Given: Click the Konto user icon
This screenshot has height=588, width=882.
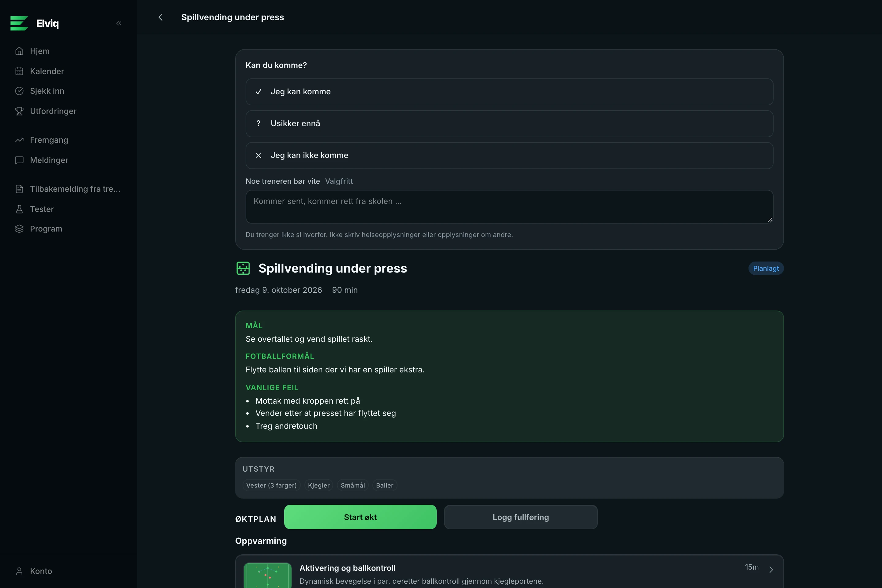Looking at the screenshot, I should [x=19, y=571].
